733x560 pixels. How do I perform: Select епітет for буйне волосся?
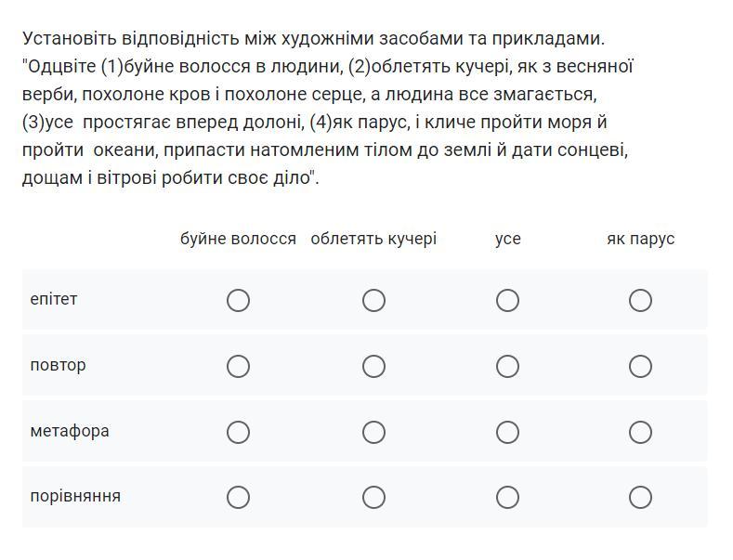238,300
